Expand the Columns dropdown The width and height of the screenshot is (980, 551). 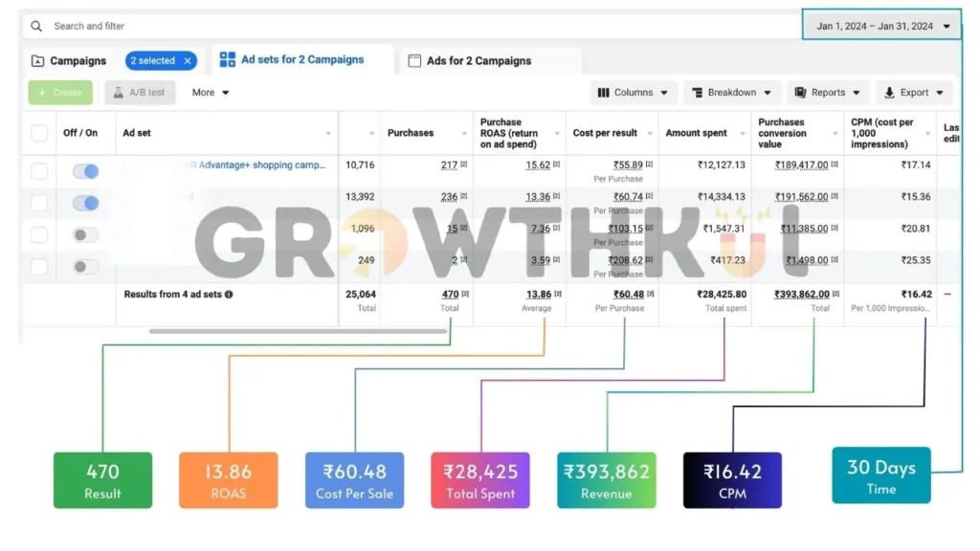pos(634,93)
